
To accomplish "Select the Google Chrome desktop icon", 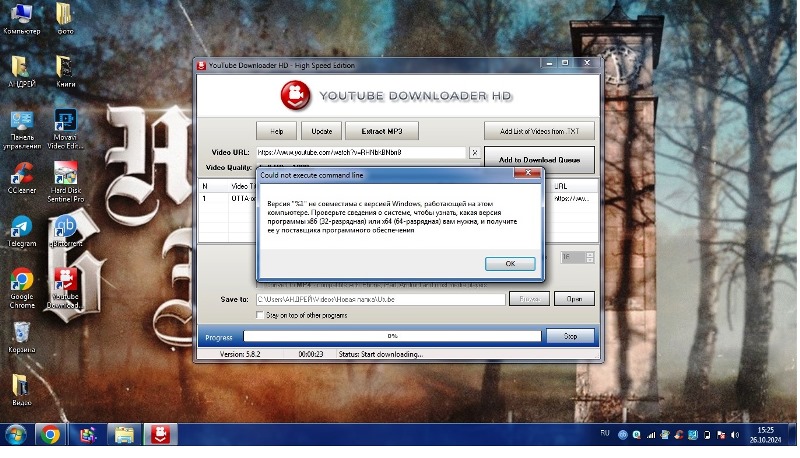I will tap(21, 289).
